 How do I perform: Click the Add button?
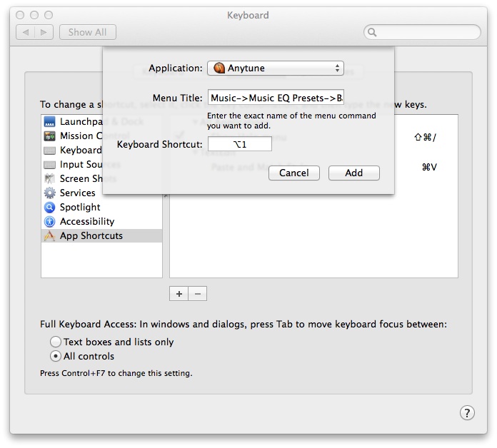point(353,173)
